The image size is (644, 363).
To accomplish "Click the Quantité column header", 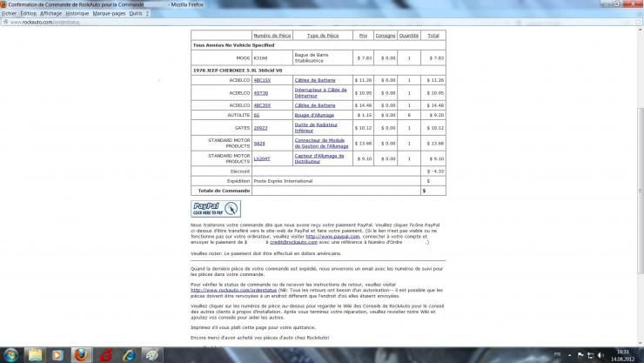I will click(x=409, y=36).
